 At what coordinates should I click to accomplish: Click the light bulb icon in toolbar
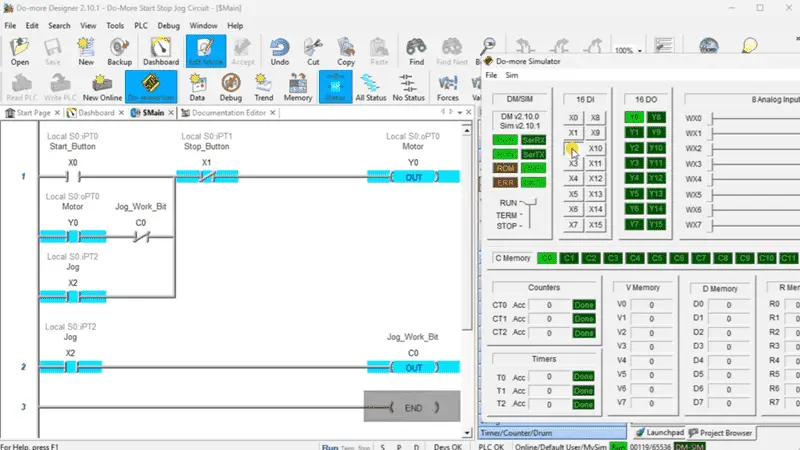click(x=749, y=46)
